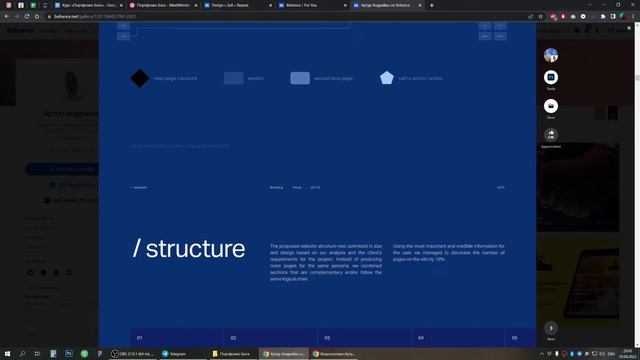
Task: Click the taskbar clock
Action: tap(627, 354)
